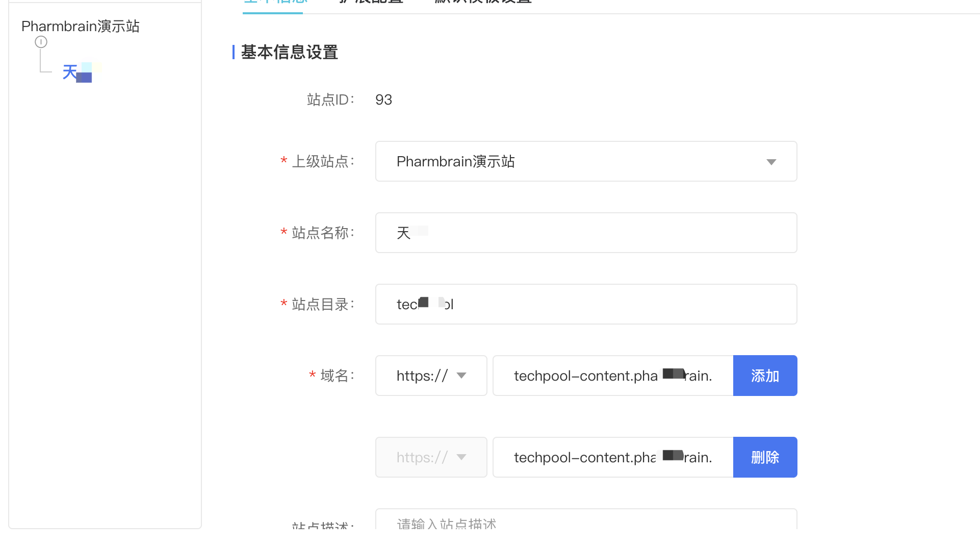Click the domain input next to 添加 button
980x546 pixels.
point(613,376)
